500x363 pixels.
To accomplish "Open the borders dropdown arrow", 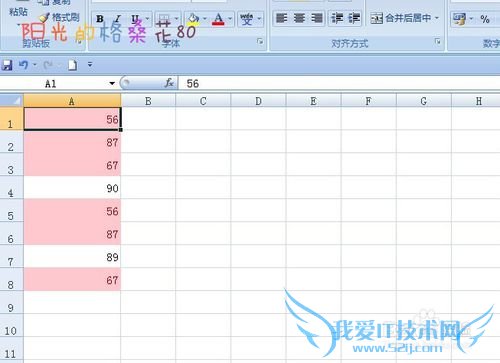I will [x=176, y=19].
